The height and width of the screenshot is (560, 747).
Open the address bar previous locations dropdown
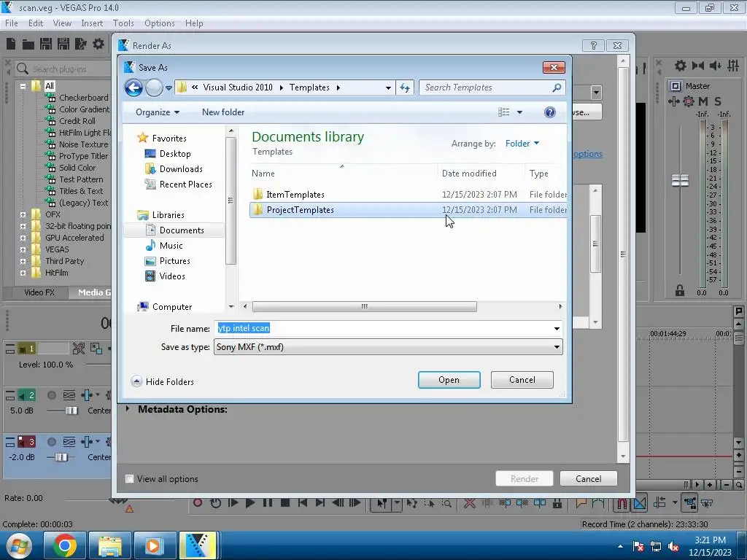(x=388, y=87)
